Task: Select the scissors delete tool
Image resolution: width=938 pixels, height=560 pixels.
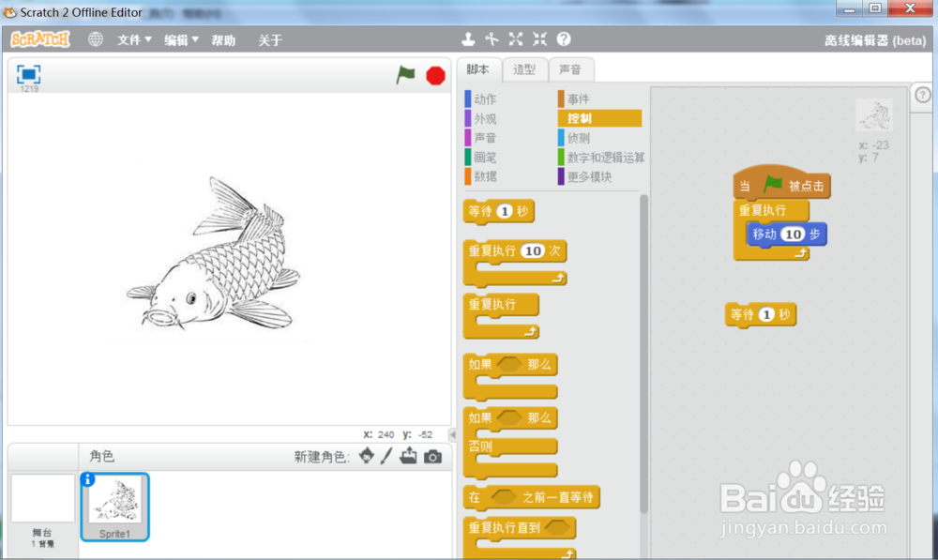Action: click(x=492, y=39)
